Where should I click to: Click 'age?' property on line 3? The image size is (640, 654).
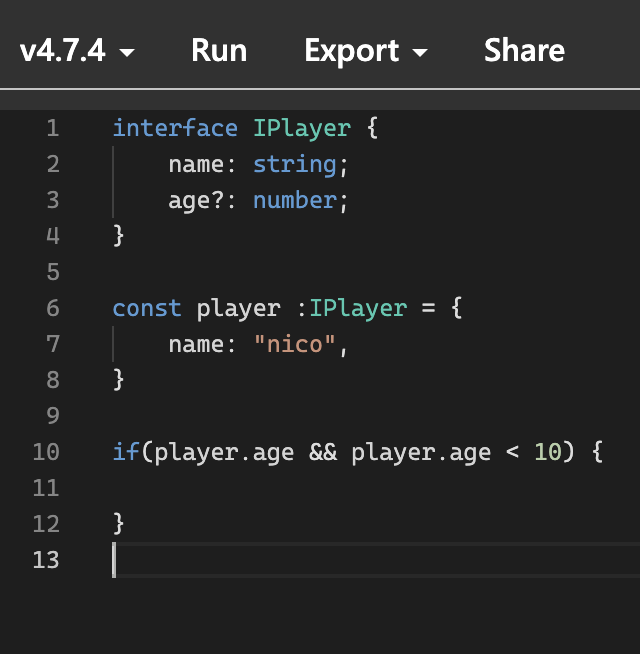196,201
